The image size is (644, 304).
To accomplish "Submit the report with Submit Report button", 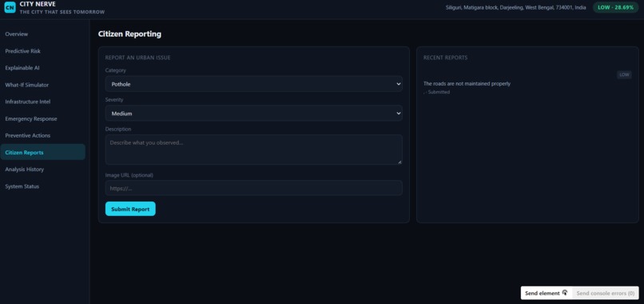I will 130,209.
